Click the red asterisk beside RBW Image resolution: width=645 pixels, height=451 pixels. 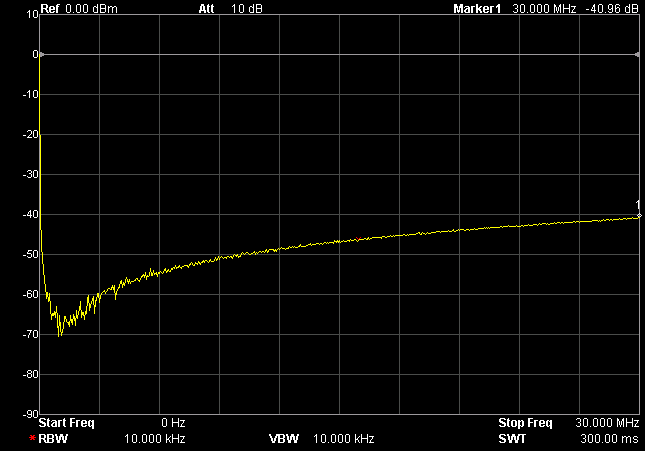tap(32, 439)
